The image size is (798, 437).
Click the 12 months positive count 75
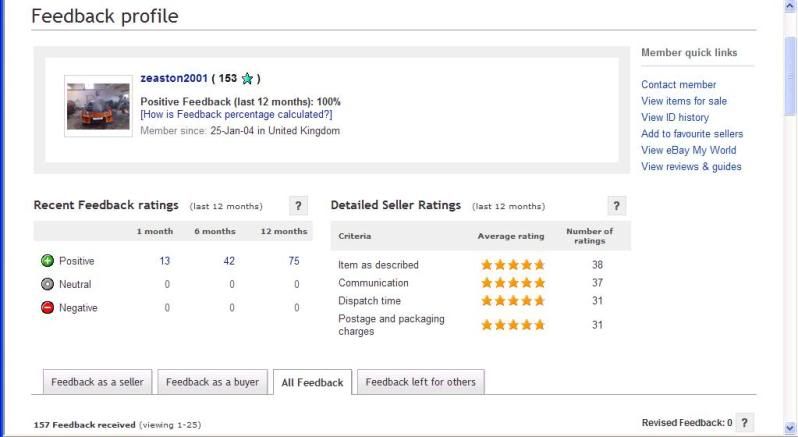294,261
